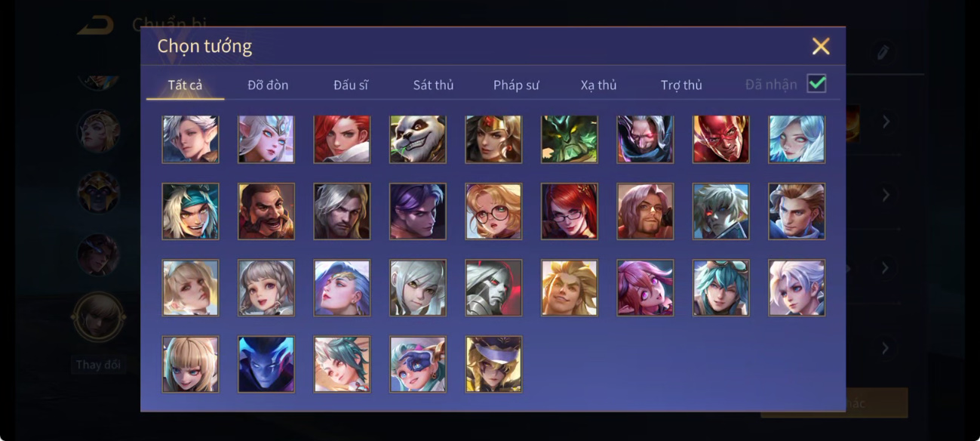The height and width of the screenshot is (441, 980).
Task: Open the Sát thủ tab
Action: click(x=433, y=85)
